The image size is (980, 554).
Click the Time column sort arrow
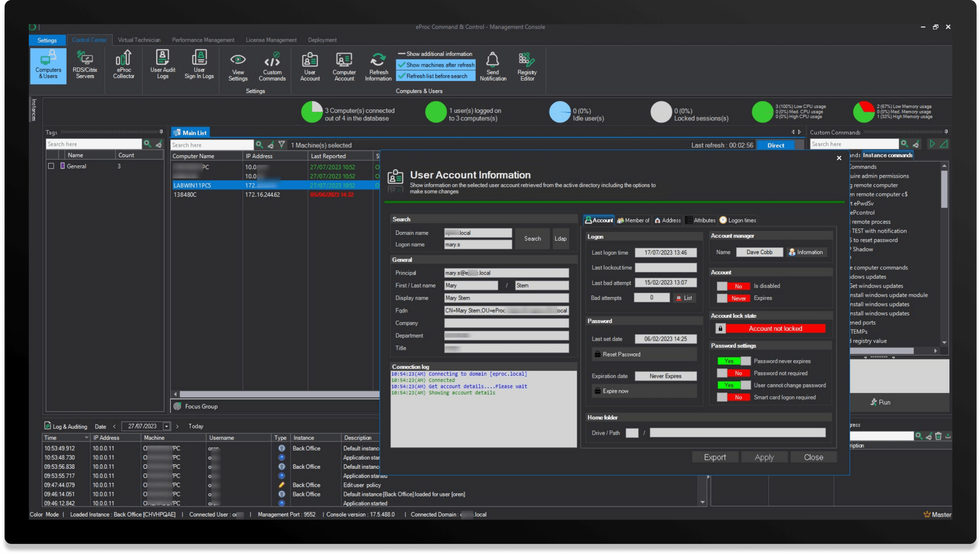coord(87,438)
